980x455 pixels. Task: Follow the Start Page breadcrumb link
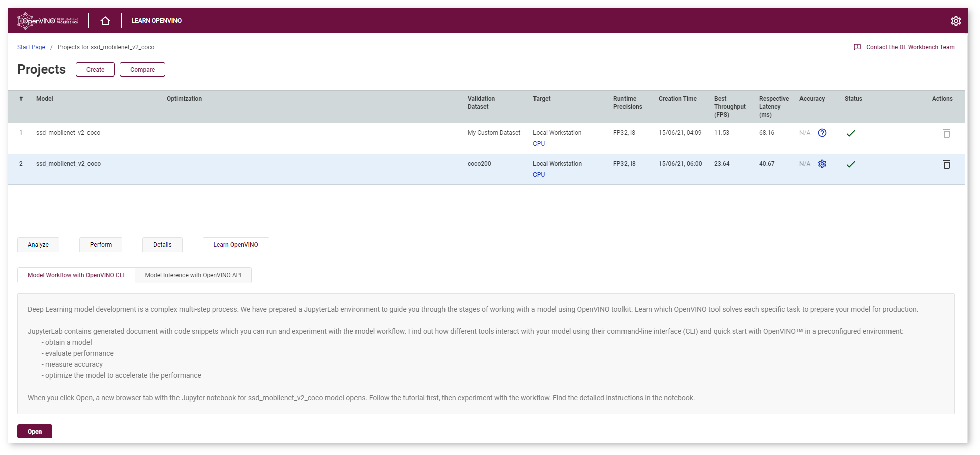(31, 47)
